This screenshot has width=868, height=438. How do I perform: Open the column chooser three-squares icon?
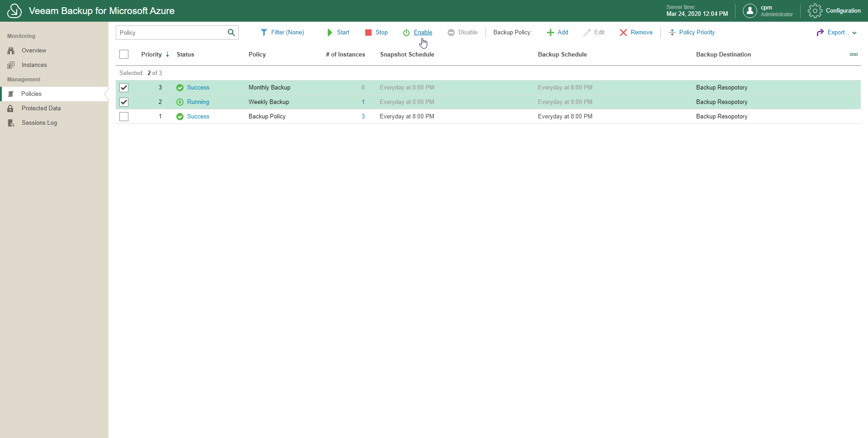(x=854, y=55)
